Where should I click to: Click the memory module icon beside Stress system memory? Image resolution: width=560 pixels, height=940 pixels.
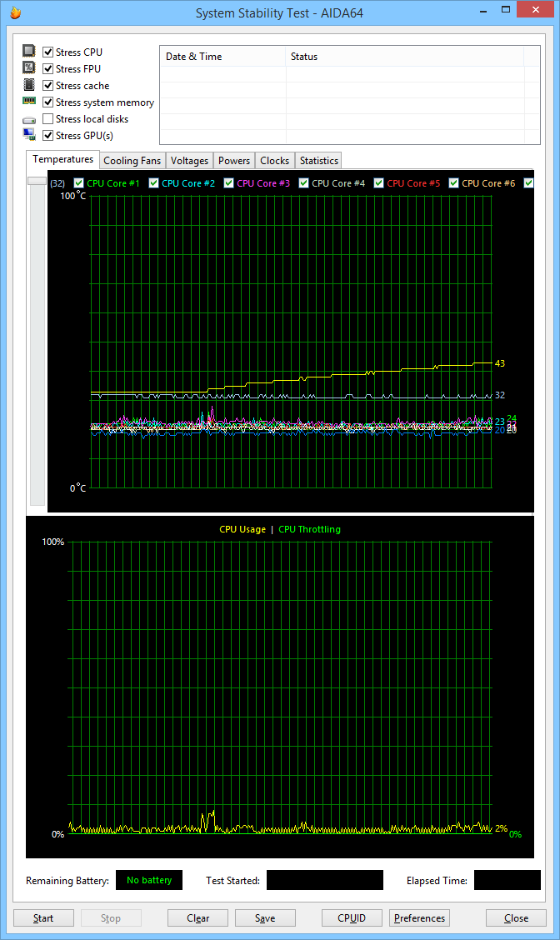pos(29,101)
